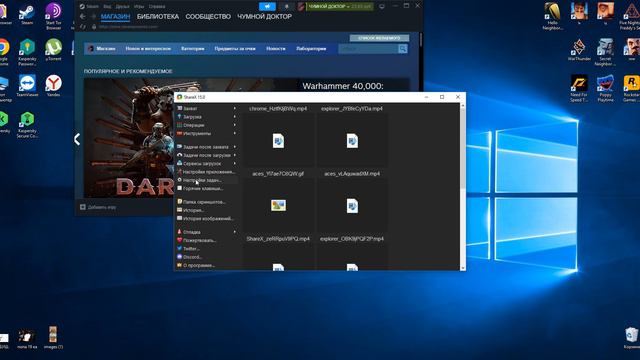640x360 pixels.
Task: Click the Recycle Bin (Корзина) desktop icon
Action: [631, 338]
